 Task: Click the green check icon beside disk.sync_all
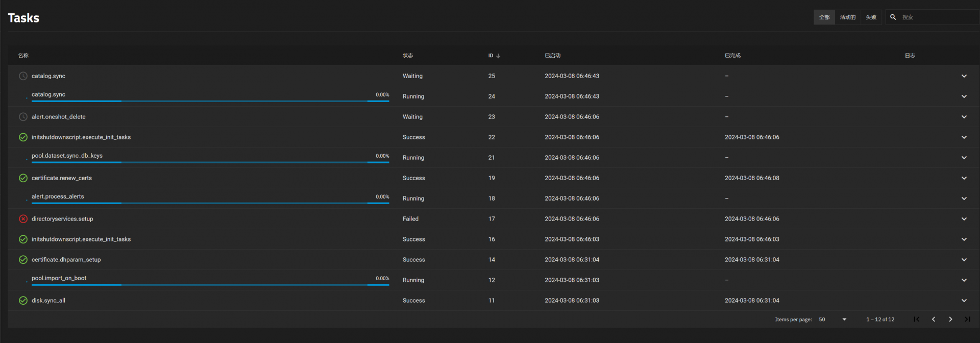[x=23, y=301]
